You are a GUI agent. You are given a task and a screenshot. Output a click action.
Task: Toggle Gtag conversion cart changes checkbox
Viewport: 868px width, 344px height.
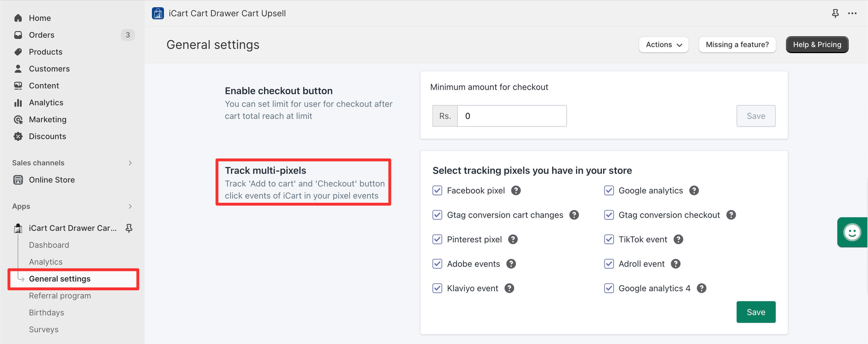click(x=437, y=215)
